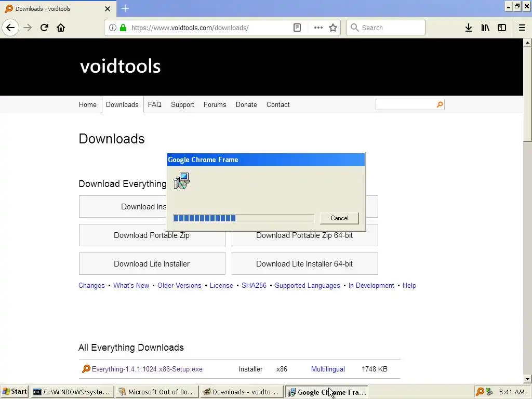
Task: Click the 8:41 AM taskbar clock
Action: 512,392
